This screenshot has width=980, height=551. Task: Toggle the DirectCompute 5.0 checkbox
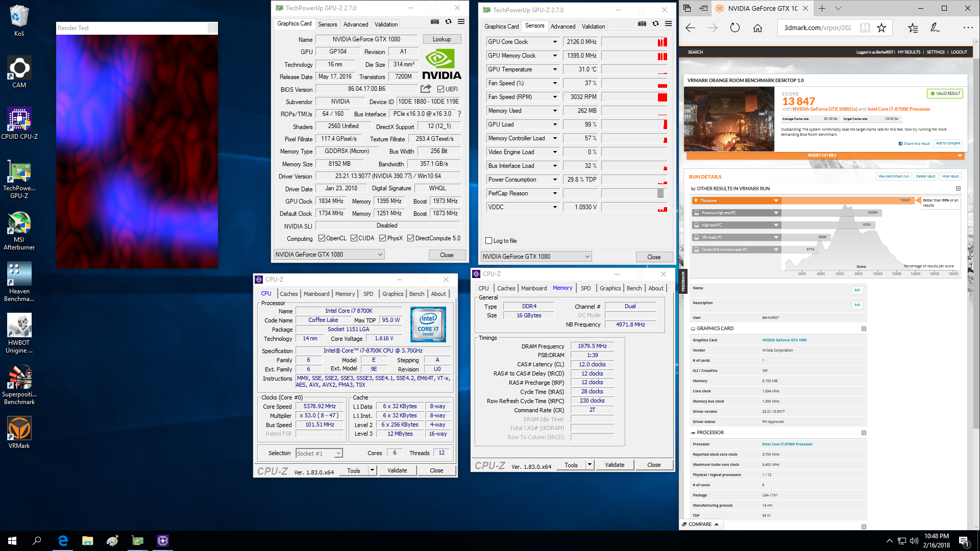(410, 238)
